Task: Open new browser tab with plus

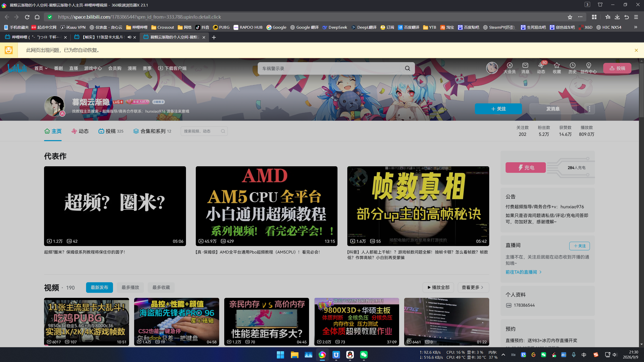Action: click(214, 37)
